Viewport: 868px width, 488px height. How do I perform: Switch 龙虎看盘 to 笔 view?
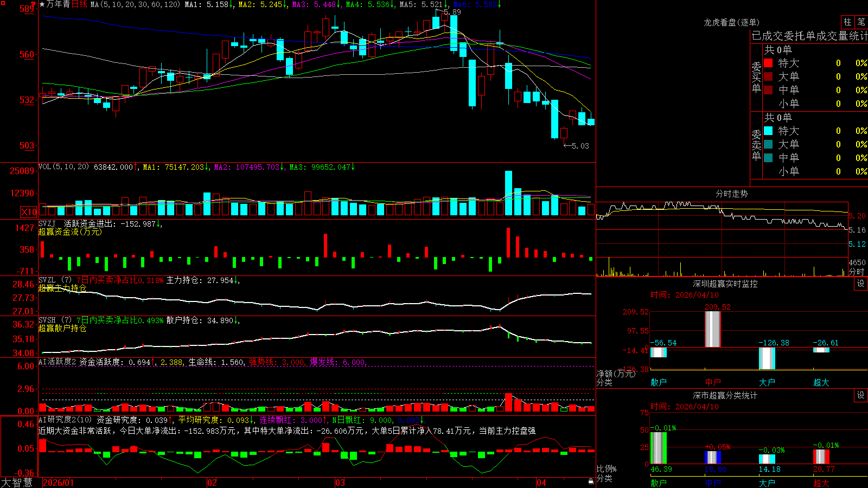pyautogui.click(x=861, y=22)
